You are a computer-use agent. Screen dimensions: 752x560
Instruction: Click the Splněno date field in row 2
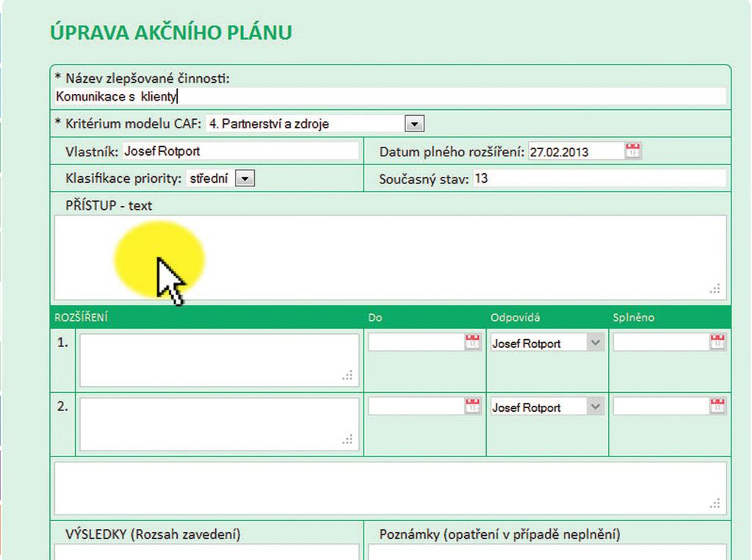click(661, 406)
